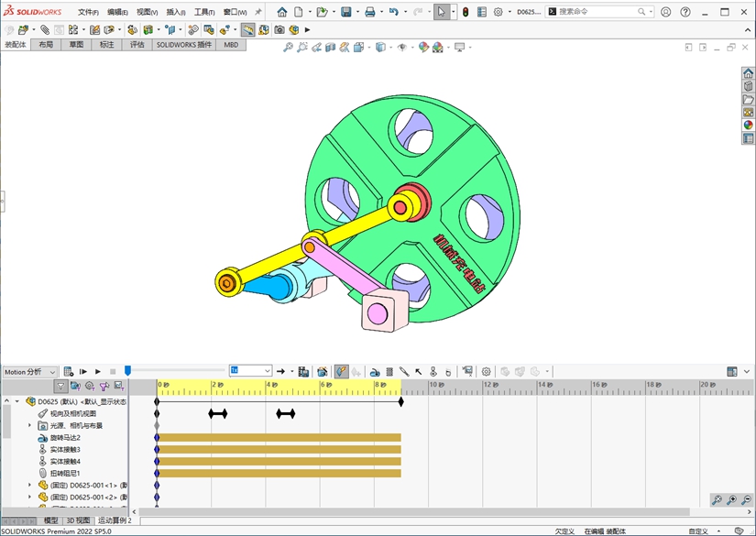Select 旋转马达2 in the motion tree
This screenshot has width=756, height=536.
pyautogui.click(x=65, y=438)
